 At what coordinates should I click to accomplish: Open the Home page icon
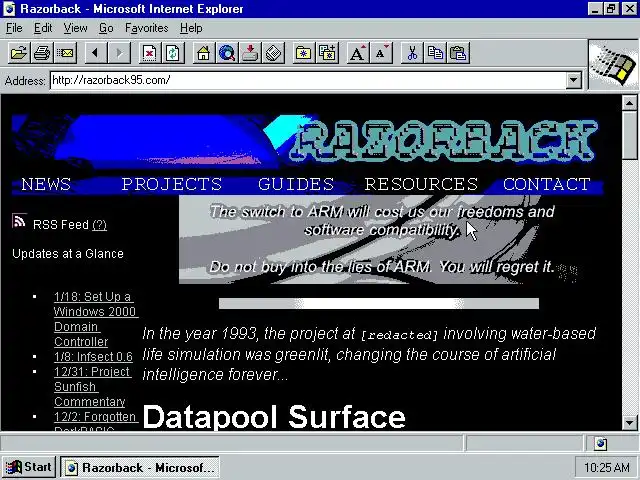point(203,53)
